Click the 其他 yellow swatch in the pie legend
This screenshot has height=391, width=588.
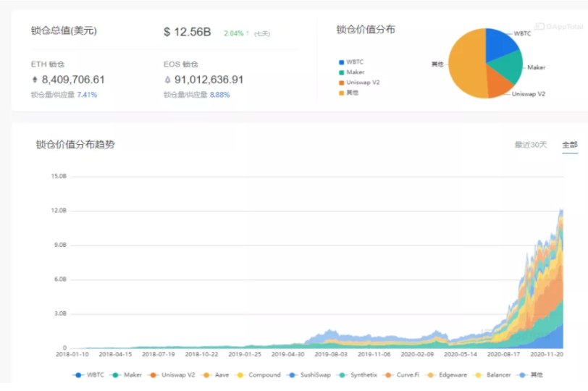[x=341, y=93]
